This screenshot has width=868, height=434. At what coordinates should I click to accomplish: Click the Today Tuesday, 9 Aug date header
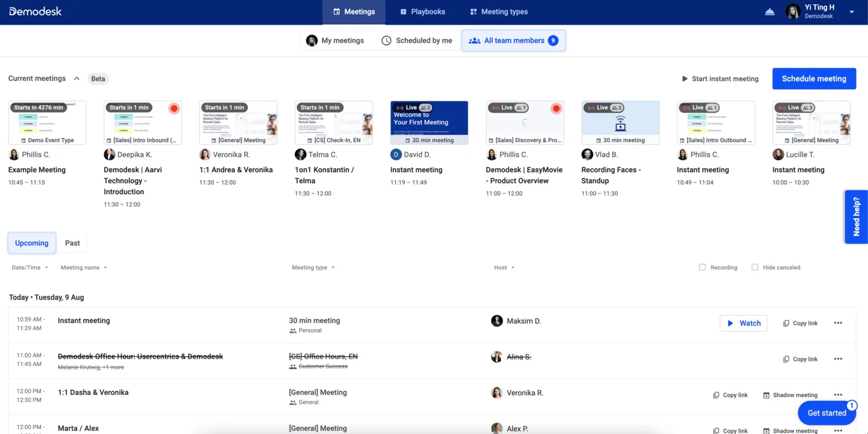(46, 297)
